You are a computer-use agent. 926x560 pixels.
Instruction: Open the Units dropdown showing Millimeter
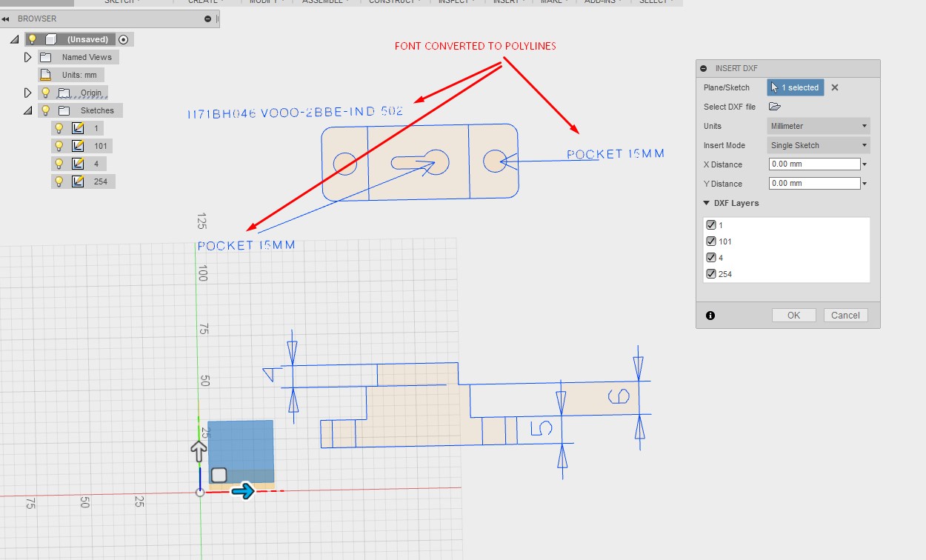tap(817, 126)
